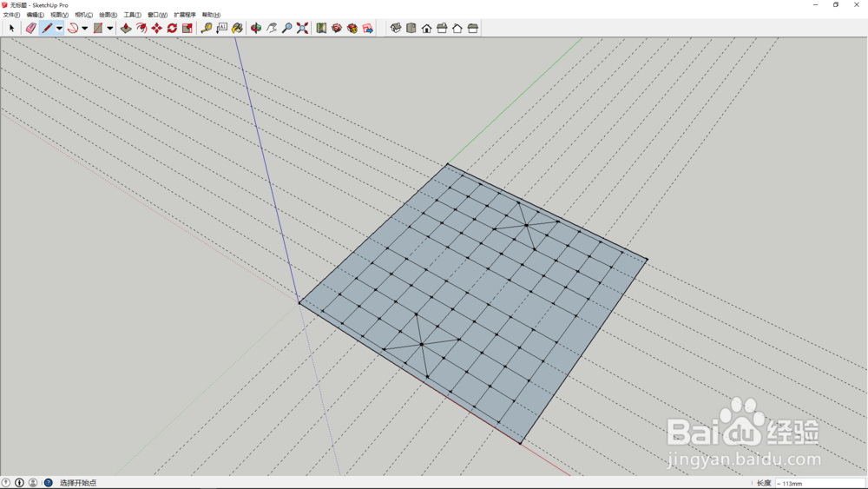Select the Pan hand tool

tap(271, 29)
